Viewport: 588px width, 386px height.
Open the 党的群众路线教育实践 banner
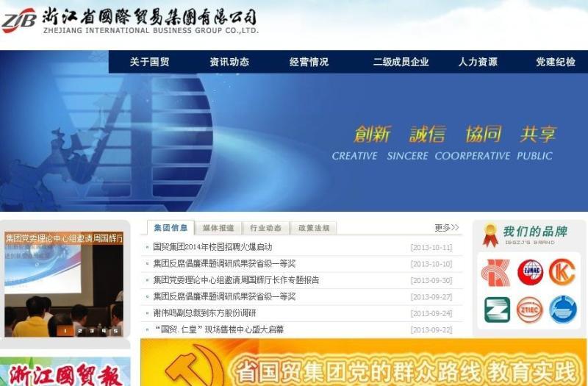coord(364,362)
